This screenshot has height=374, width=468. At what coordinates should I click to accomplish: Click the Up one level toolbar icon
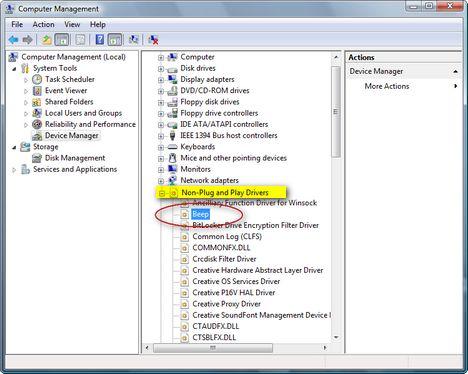[x=46, y=40]
